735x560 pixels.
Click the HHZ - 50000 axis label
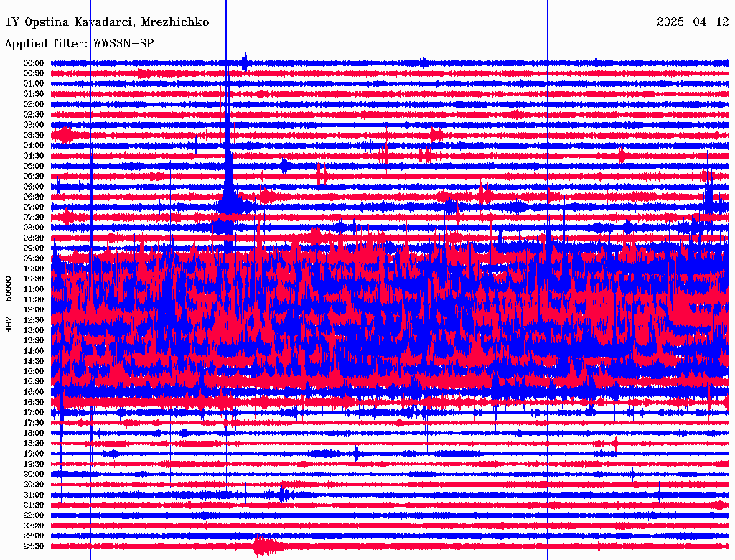point(9,304)
